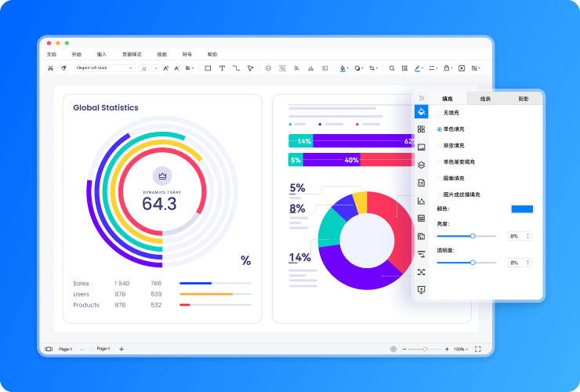Click the zoom in plus button
The image size is (580, 392).
(x=447, y=349)
